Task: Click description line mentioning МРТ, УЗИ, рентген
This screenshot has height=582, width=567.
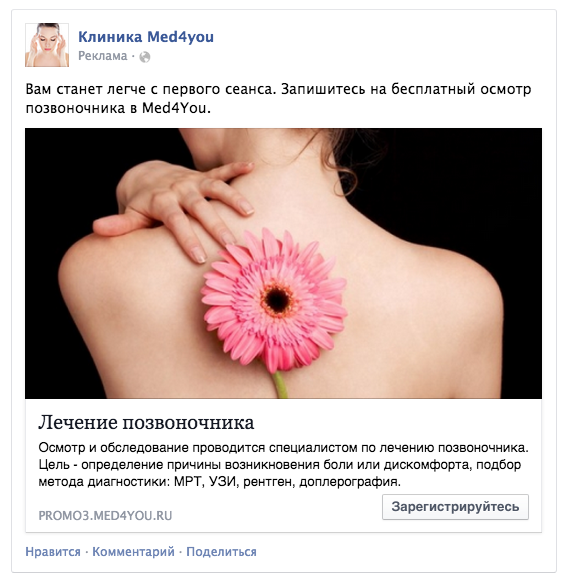Action: (x=220, y=482)
